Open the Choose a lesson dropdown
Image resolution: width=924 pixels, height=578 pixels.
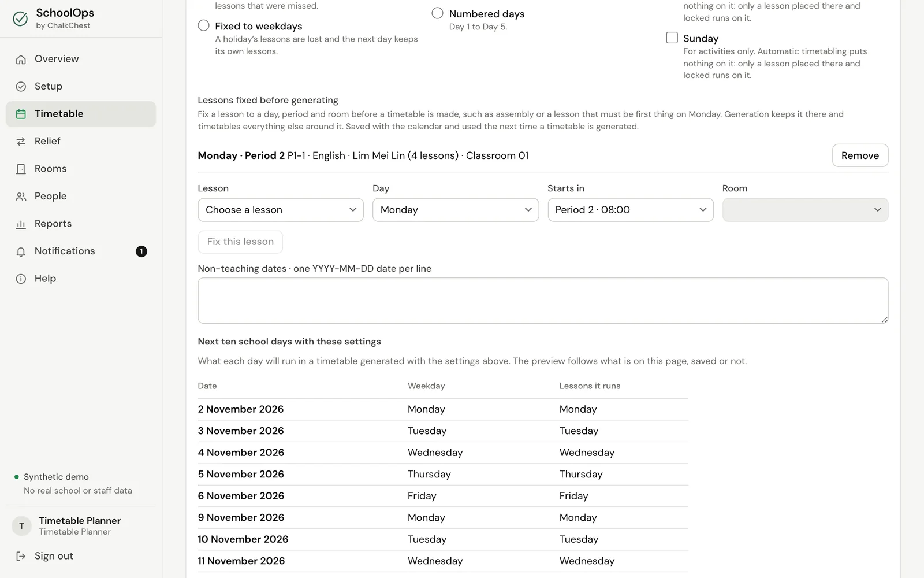(x=281, y=210)
